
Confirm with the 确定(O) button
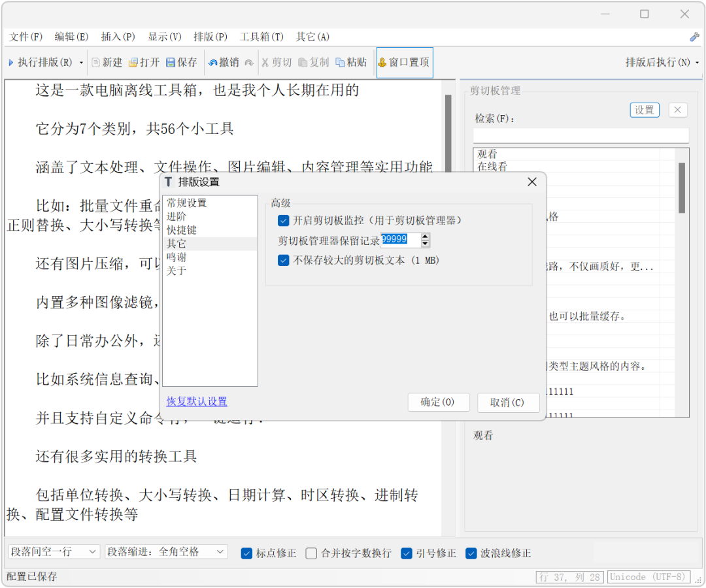pyautogui.click(x=438, y=402)
